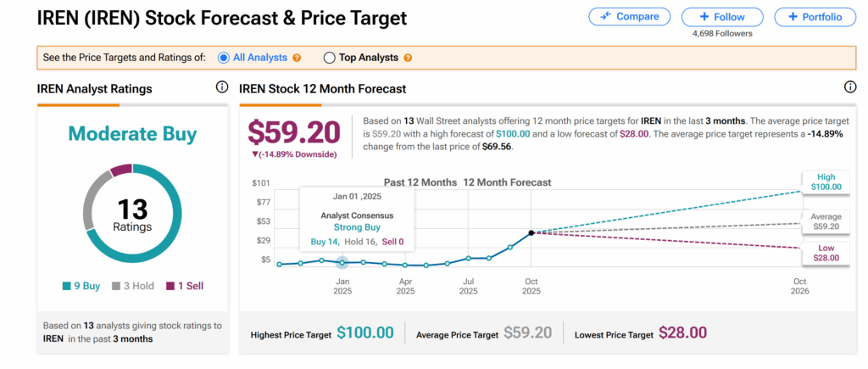Select the Top Analysts radio button
This screenshot has width=868, height=369.
(x=330, y=58)
